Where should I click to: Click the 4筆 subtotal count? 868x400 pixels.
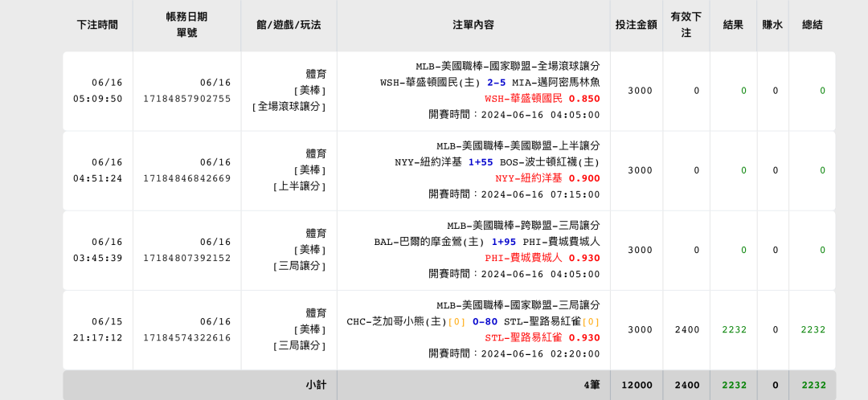click(592, 385)
